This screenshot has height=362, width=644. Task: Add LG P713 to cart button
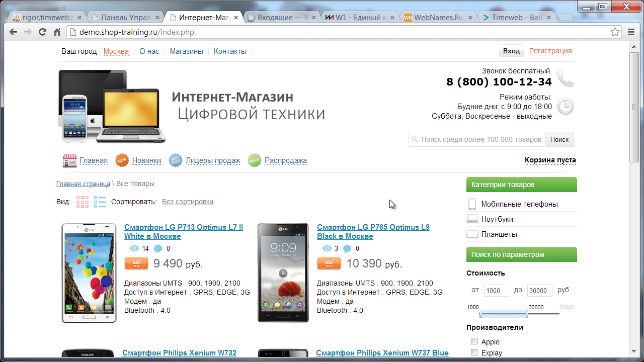tap(136, 263)
